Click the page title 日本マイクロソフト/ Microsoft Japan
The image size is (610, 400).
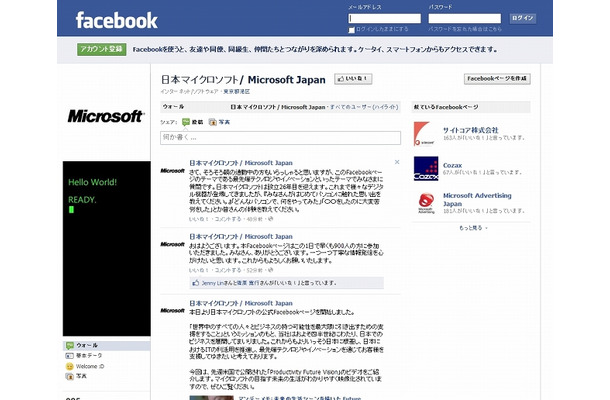(243, 80)
